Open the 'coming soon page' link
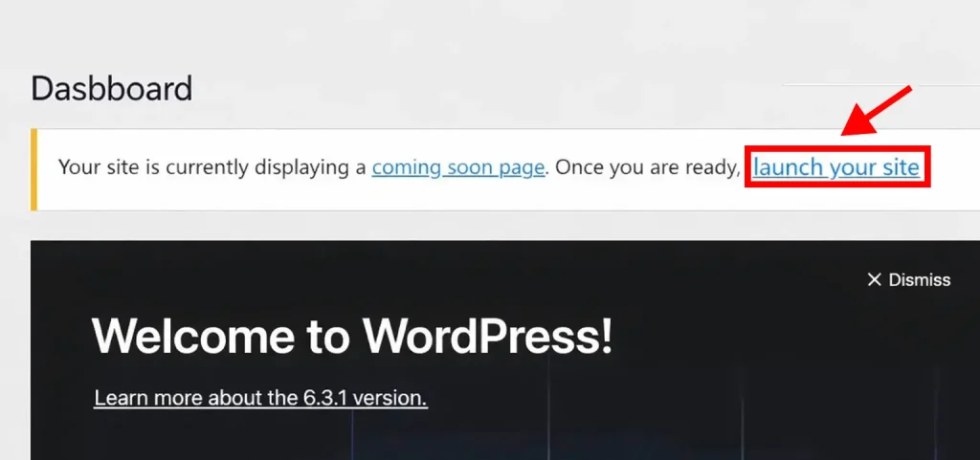Image resolution: width=980 pixels, height=460 pixels. coord(458,168)
